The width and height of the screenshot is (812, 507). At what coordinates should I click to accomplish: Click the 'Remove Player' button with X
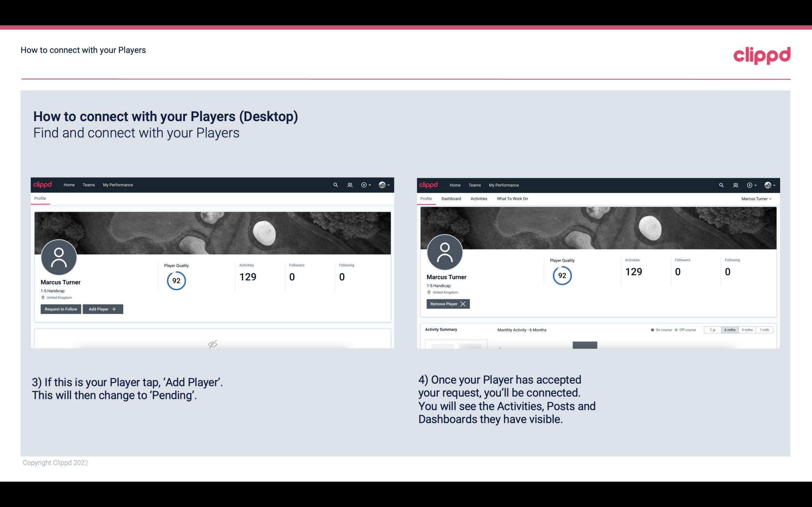tap(448, 304)
